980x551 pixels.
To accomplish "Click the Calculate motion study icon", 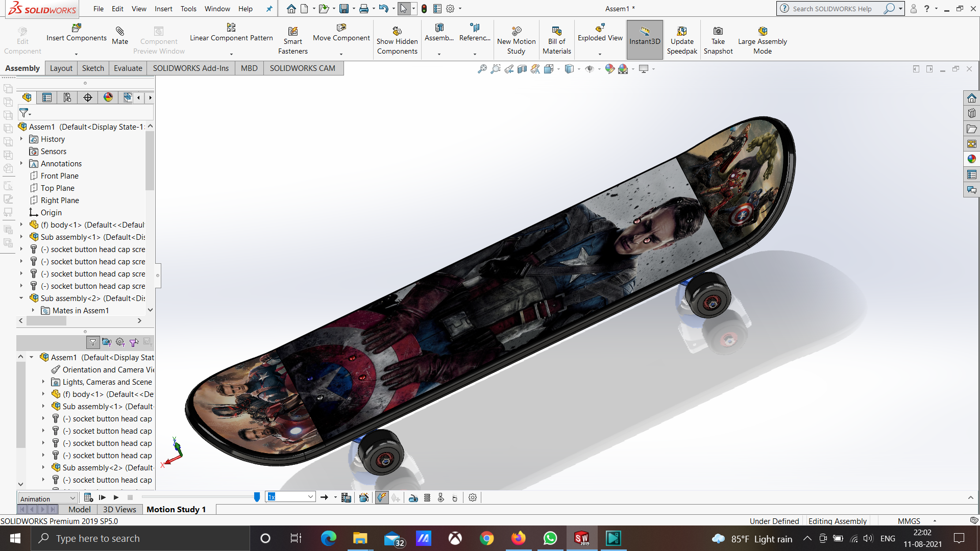I will [x=88, y=497].
